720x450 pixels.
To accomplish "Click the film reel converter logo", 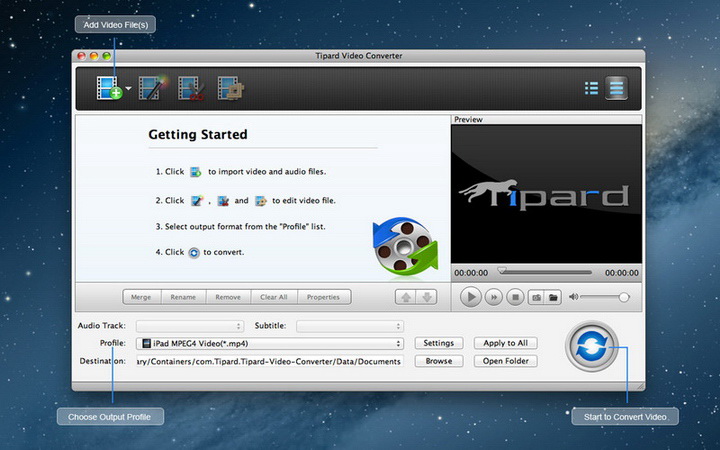I will (405, 247).
